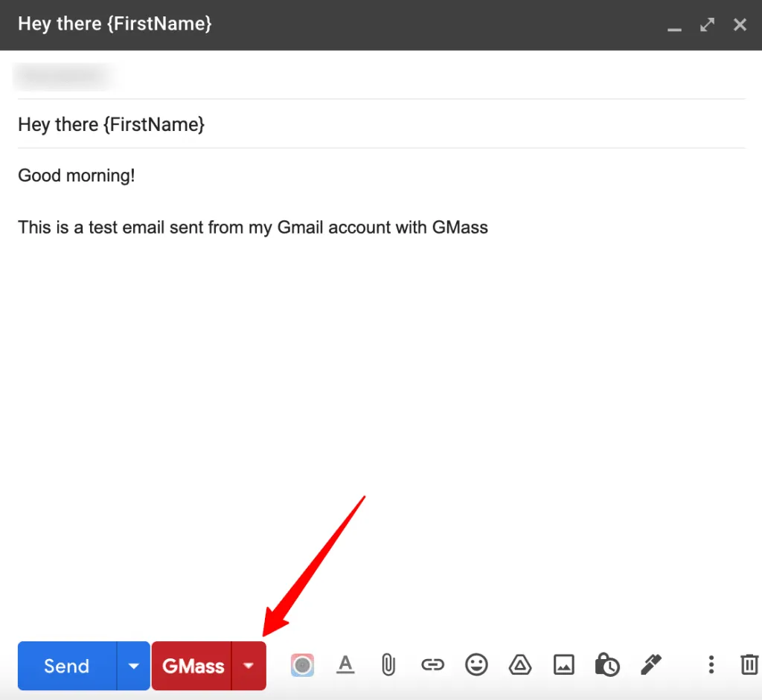Click the red GMass button
Screen dimensions: 762x700
point(192,666)
